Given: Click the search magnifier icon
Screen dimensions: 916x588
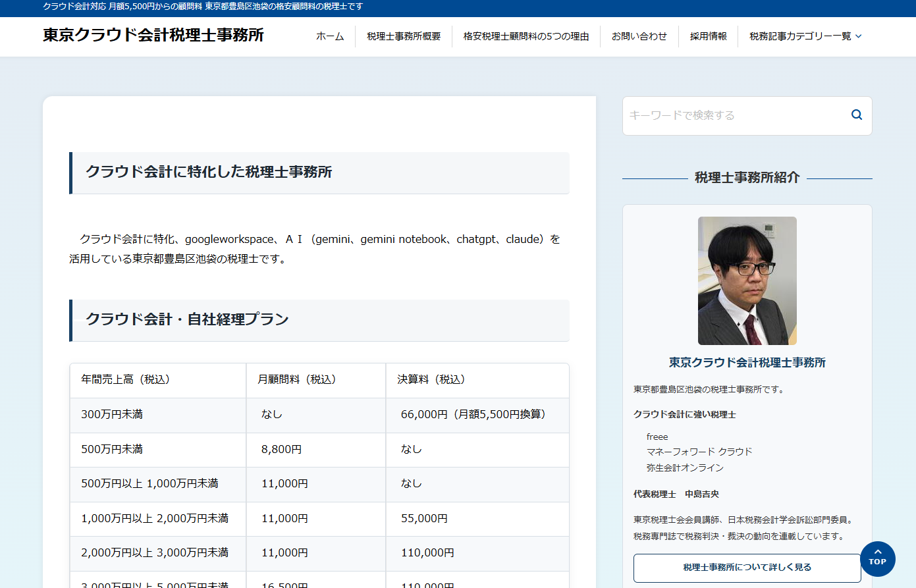Looking at the screenshot, I should pyautogui.click(x=856, y=115).
